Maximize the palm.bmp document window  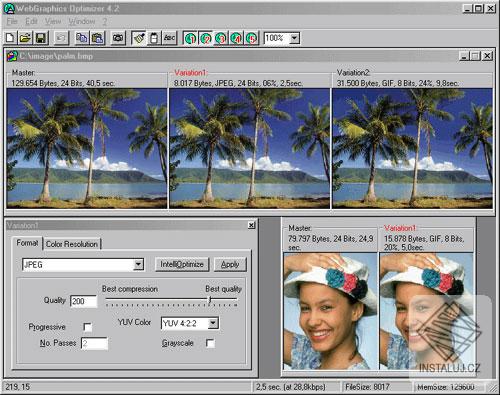(476, 56)
